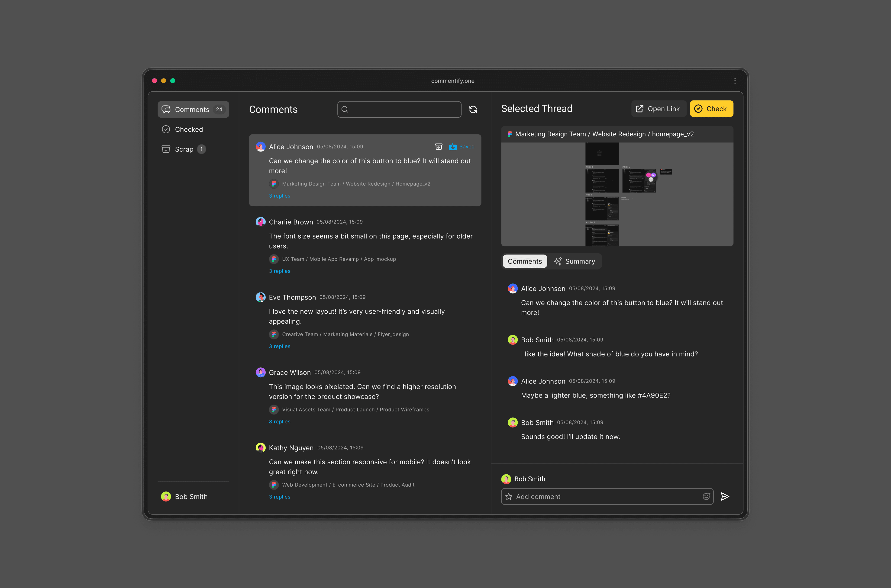891x588 pixels.
Task: Mark thread with the Check button
Action: [x=711, y=109]
